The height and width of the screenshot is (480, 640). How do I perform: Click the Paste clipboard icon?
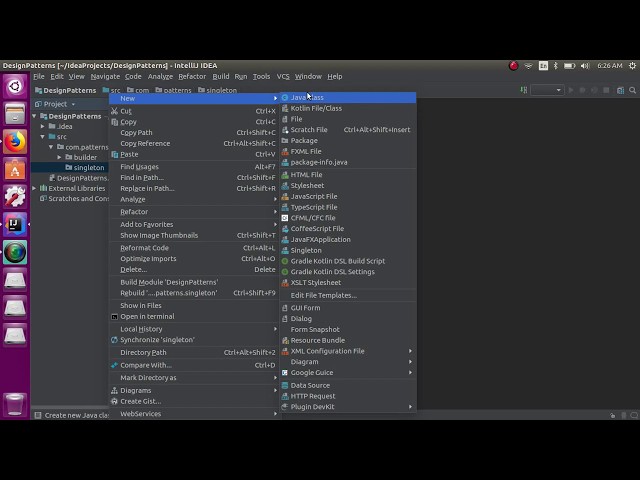click(x=115, y=155)
